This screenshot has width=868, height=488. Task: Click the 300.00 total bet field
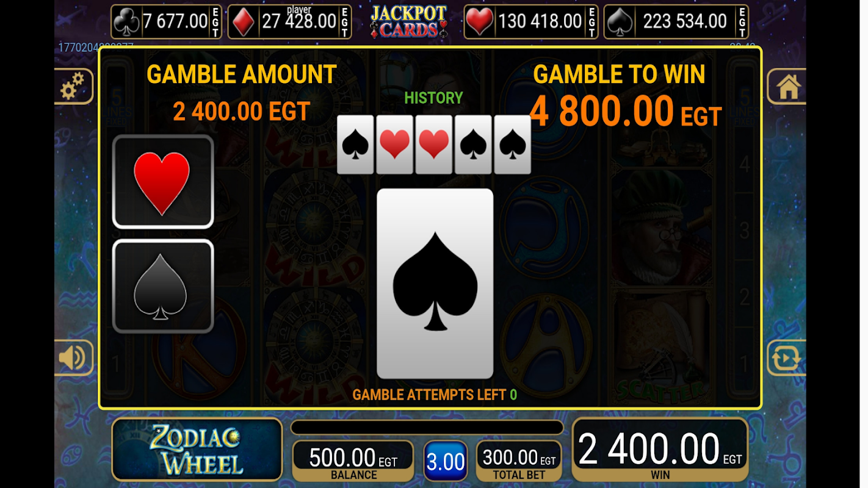[519, 461]
